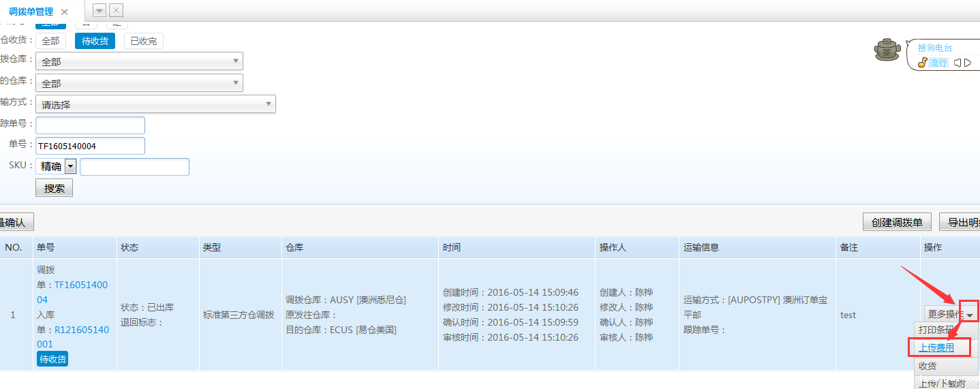Click the 状态 column header
Viewport: 980px width, 389px height.
(157, 247)
